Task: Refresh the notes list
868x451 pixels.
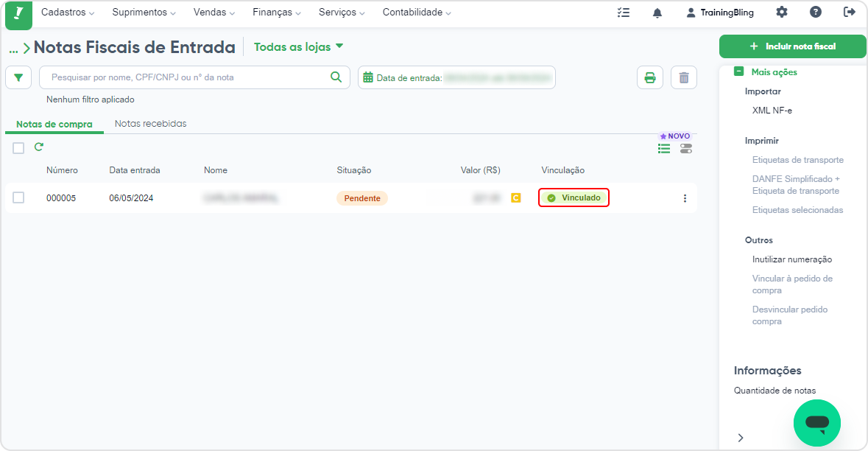Action: pyautogui.click(x=39, y=147)
